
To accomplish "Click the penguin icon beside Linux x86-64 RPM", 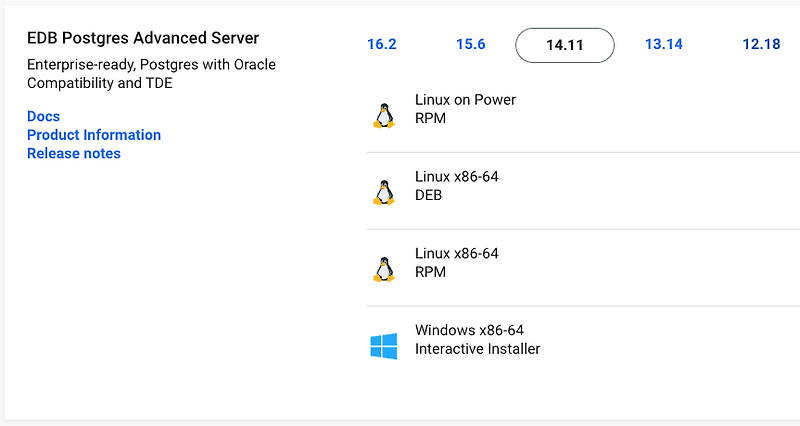I will [x=383, y=269].
